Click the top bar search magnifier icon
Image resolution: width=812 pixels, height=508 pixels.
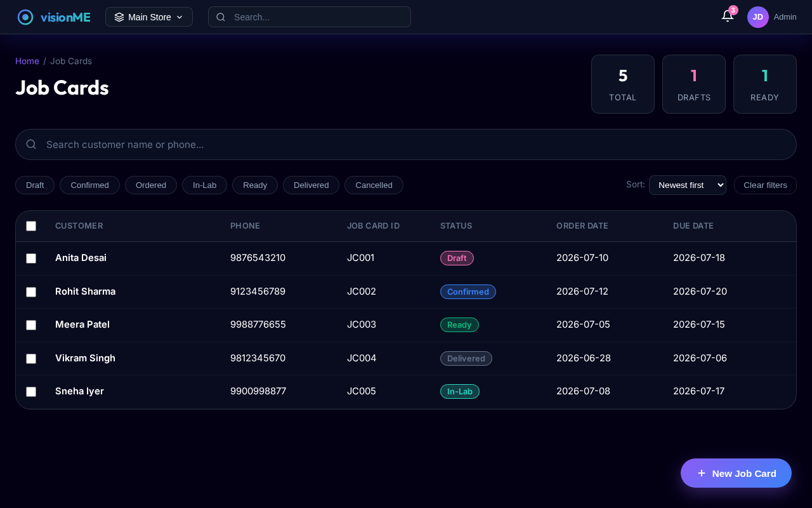click(x=221, y=17)
